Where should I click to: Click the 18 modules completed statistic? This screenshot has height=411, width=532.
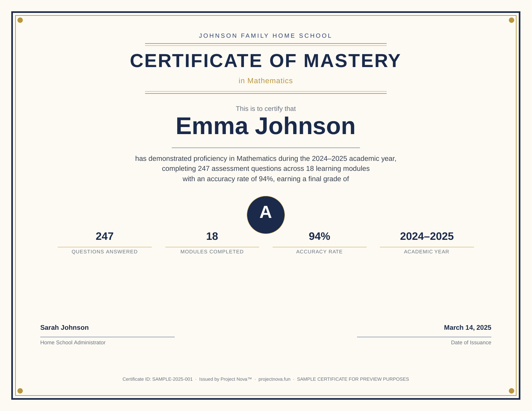(x=212, y=236)
